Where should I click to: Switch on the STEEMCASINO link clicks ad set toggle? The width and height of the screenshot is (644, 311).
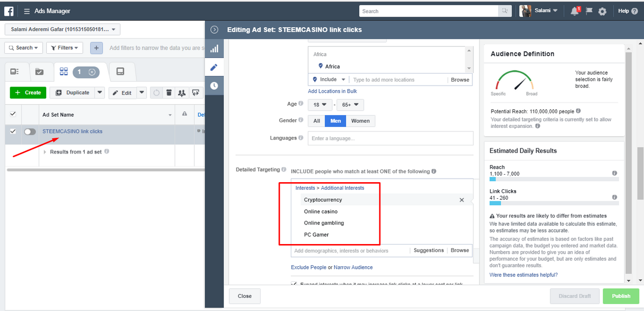pyautogui.click(x=30, y=131)
